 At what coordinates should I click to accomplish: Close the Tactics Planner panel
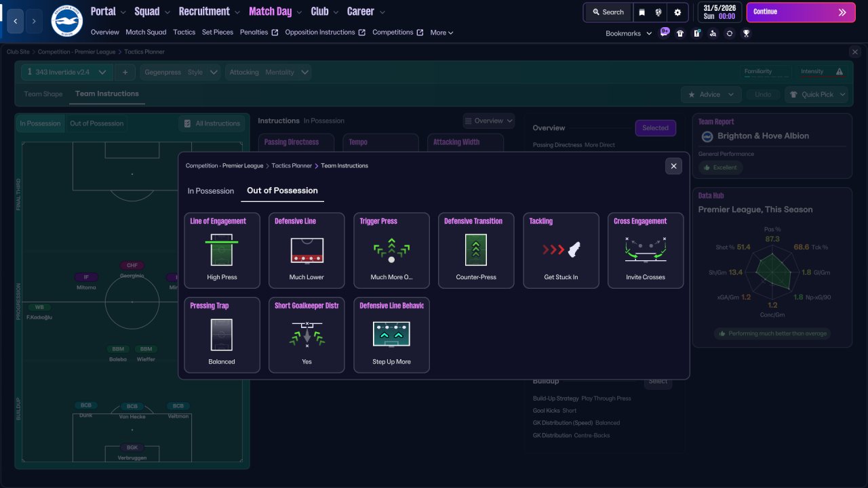point(854,52)
